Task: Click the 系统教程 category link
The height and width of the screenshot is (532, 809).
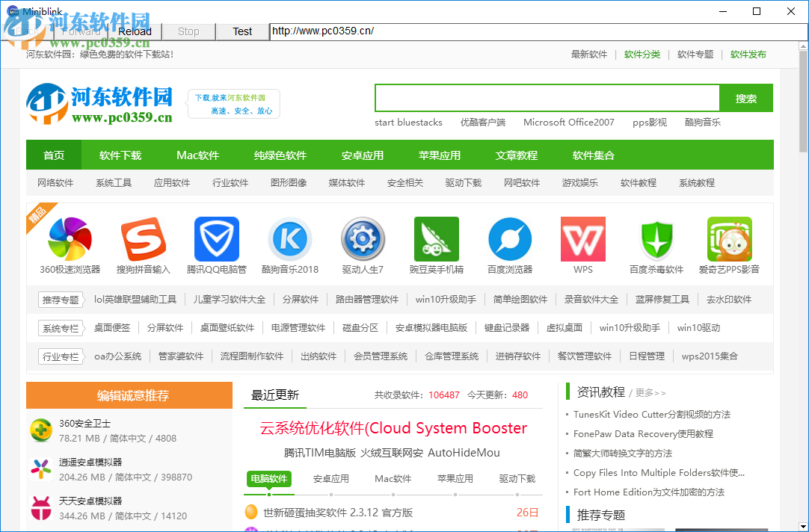Action: pos(697,182)
